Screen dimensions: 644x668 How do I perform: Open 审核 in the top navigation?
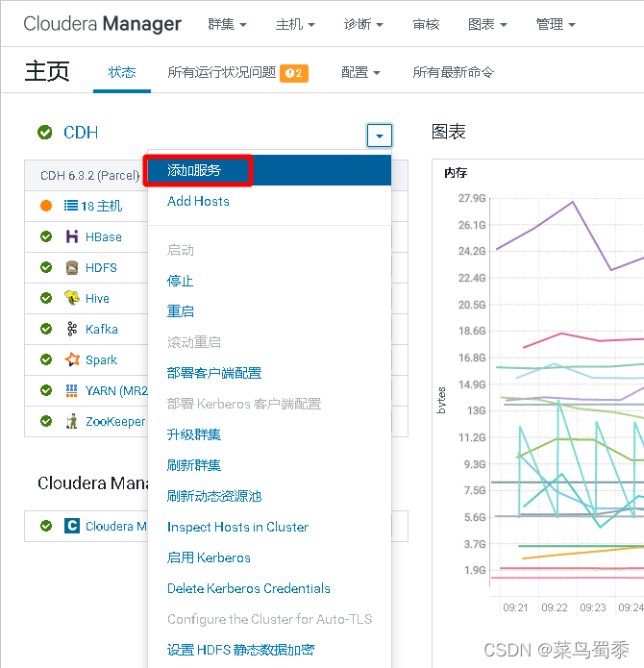426,24
